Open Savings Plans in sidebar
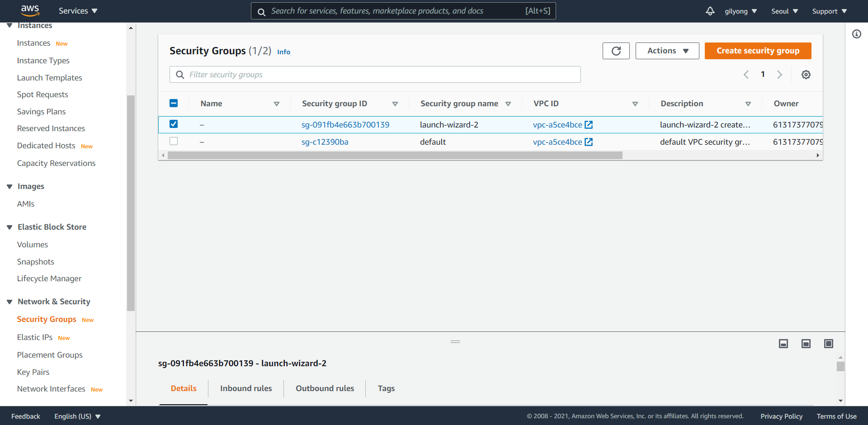This screenshot has height=425, width=868. click(x=41, y=112)
